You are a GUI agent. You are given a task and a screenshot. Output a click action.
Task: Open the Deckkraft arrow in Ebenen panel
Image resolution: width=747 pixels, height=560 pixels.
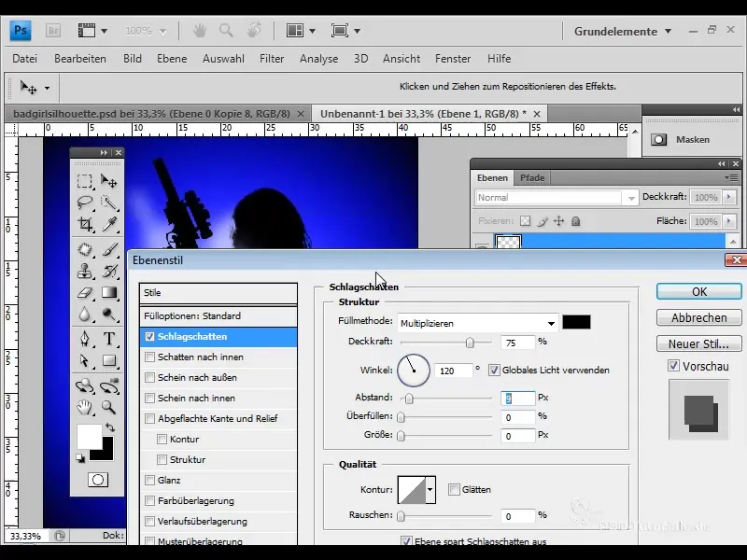click(728, 197)
